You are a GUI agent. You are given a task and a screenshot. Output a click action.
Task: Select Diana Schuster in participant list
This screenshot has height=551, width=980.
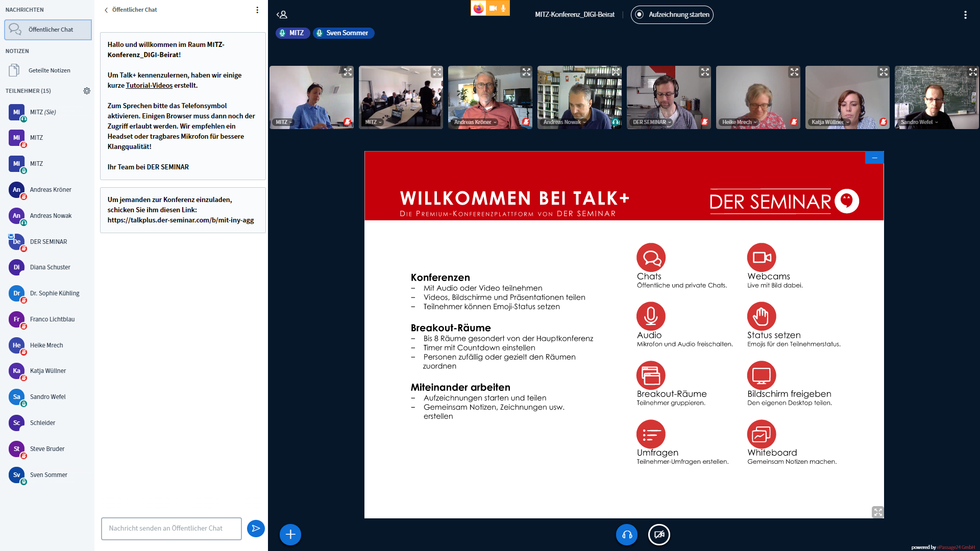[48, 267]
